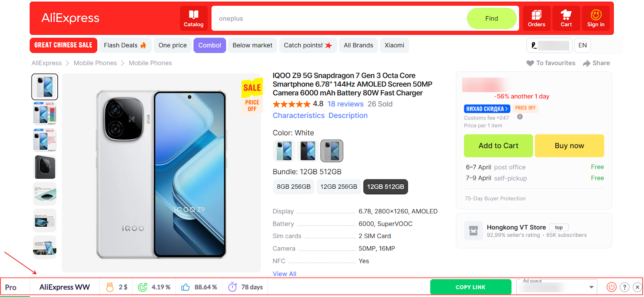644x297 pixels.
Task: Choose the black color swatch
Action: tap(308, 151)
